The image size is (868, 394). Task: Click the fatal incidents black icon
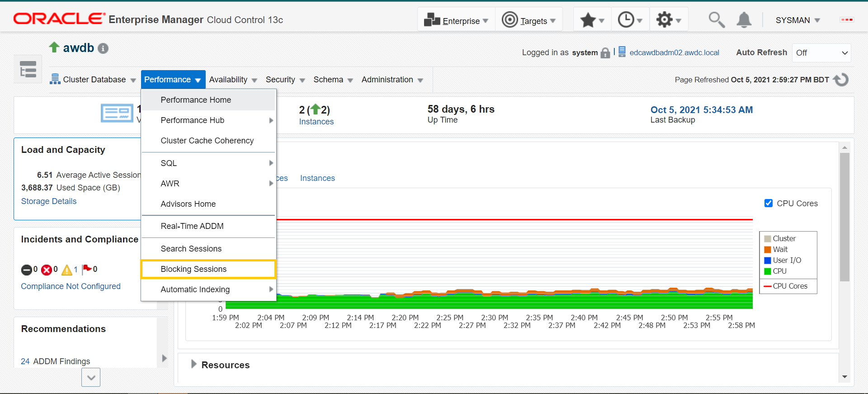[x=27, y=270]
